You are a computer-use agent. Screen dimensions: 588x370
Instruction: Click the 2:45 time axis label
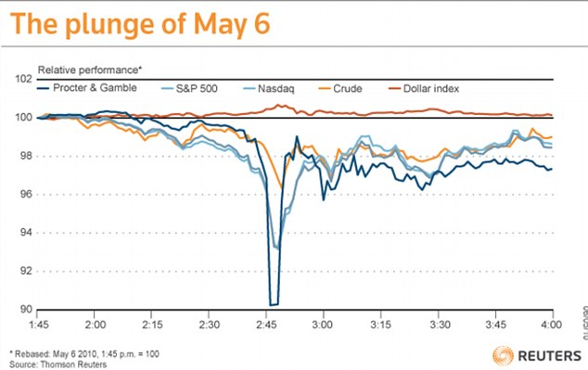266,325
